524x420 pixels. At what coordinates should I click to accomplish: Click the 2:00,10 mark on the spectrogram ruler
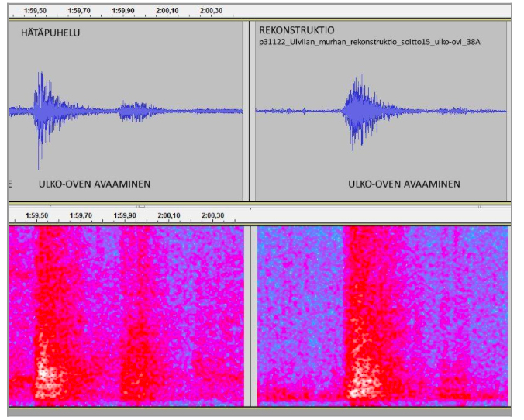[x=169, y=215]
